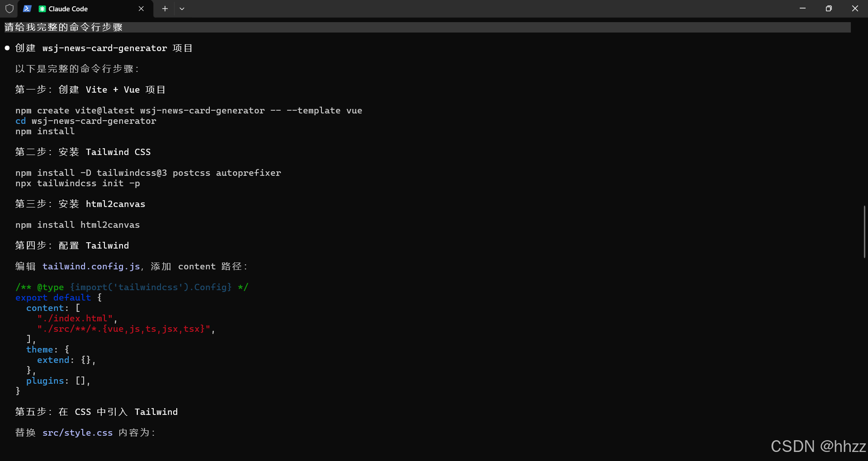Screen dimensions: 868x461
Task: Maximize or restore the terminal window
Action: pyautogui.click(x=829, y=9)
